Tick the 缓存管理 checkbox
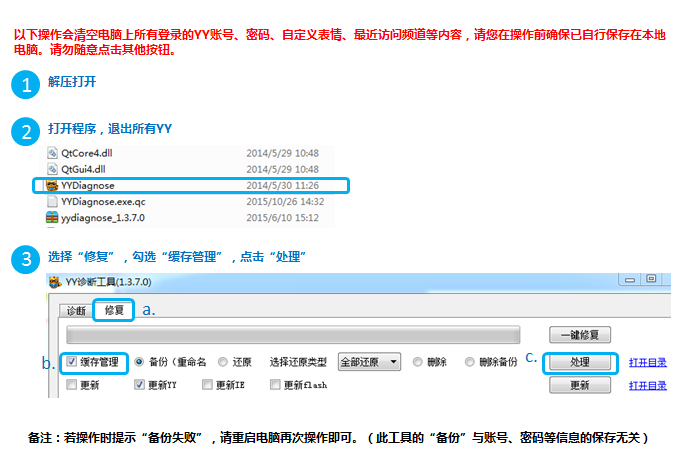680x455 pixels. coord(72,361)
